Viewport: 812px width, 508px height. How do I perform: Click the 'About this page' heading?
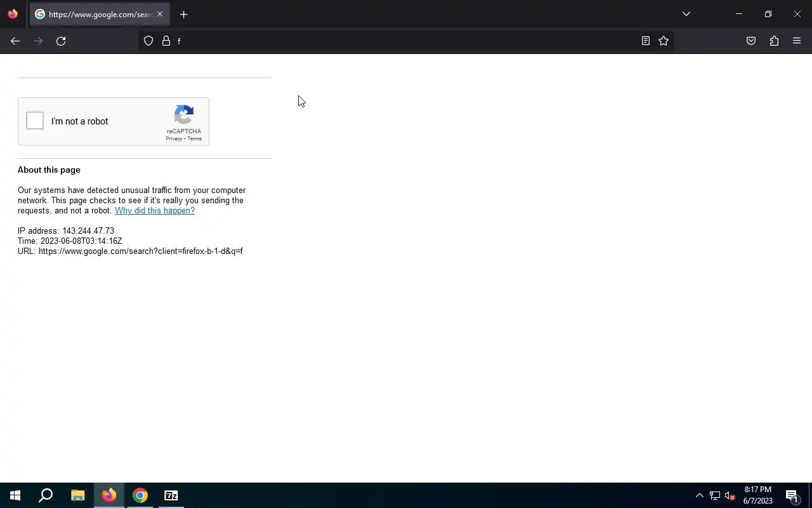click(x=49, y=170)
